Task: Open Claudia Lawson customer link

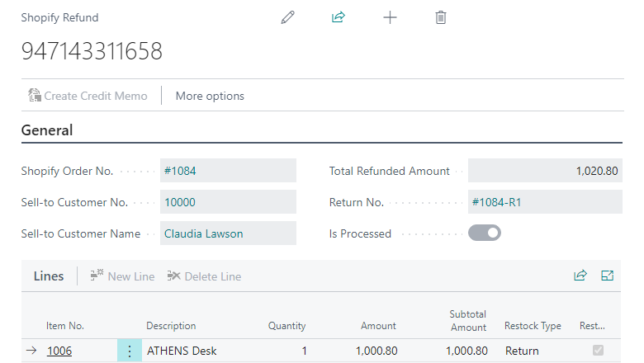Action: [204, 233]
